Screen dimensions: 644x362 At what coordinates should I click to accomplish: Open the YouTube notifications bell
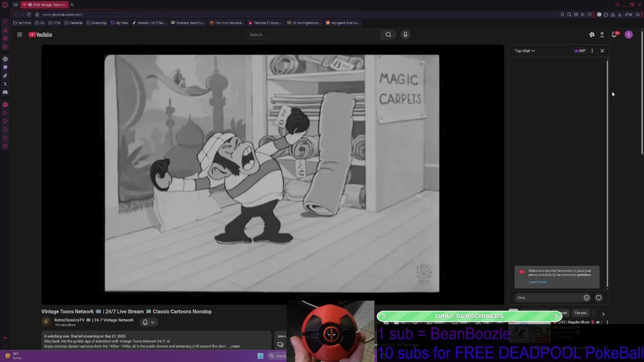click(615, 35)
